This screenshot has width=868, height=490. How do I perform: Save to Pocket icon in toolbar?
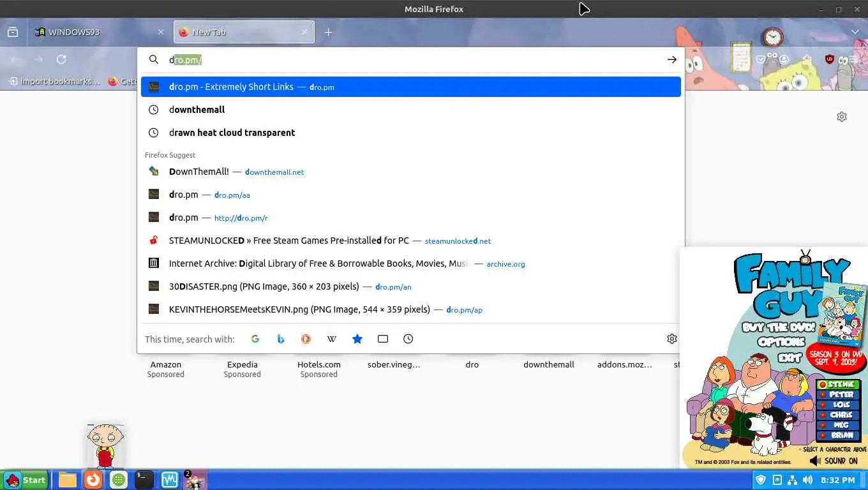pyautogui.click(x=761, y=59)
